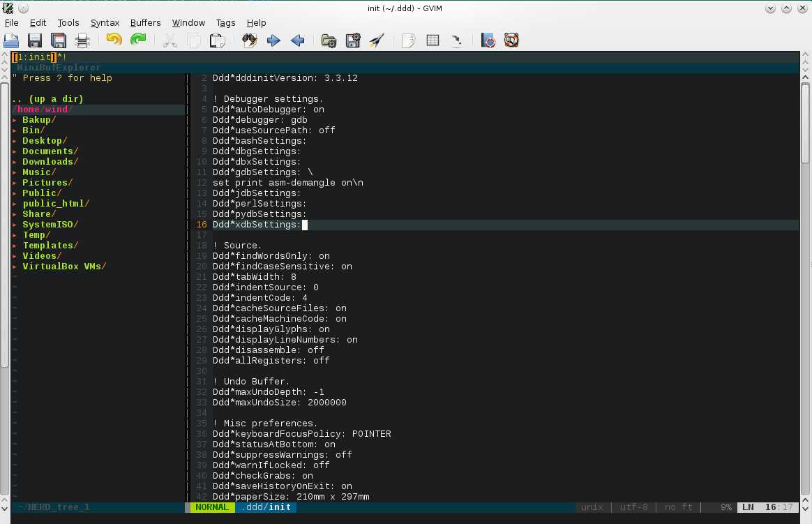
Task: Click the Copy toolbar icon
Action: coord(194,40)
